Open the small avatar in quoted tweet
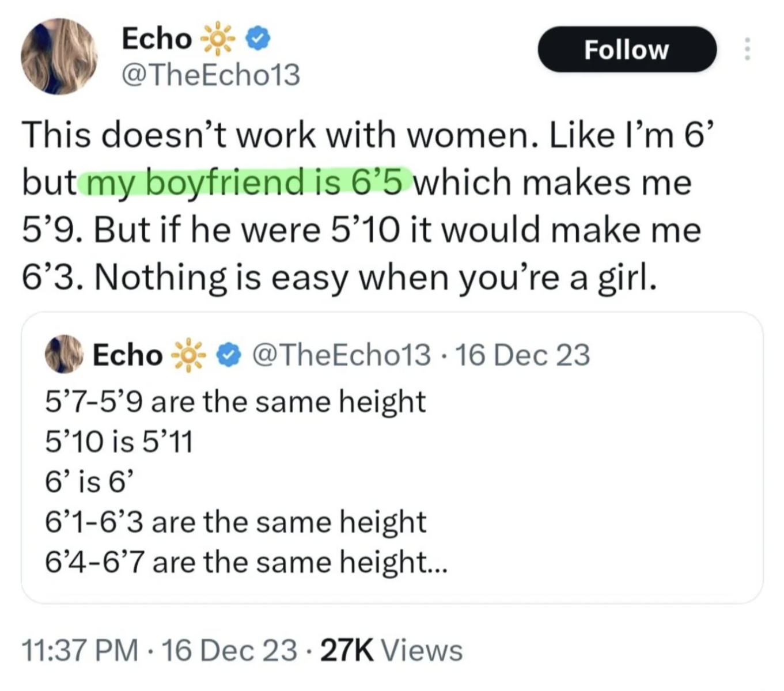784x691 pixels. point(63,354)
